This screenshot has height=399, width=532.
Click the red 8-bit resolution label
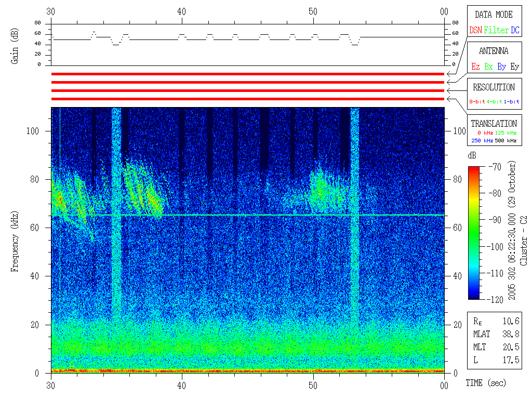tap(477, 101)
